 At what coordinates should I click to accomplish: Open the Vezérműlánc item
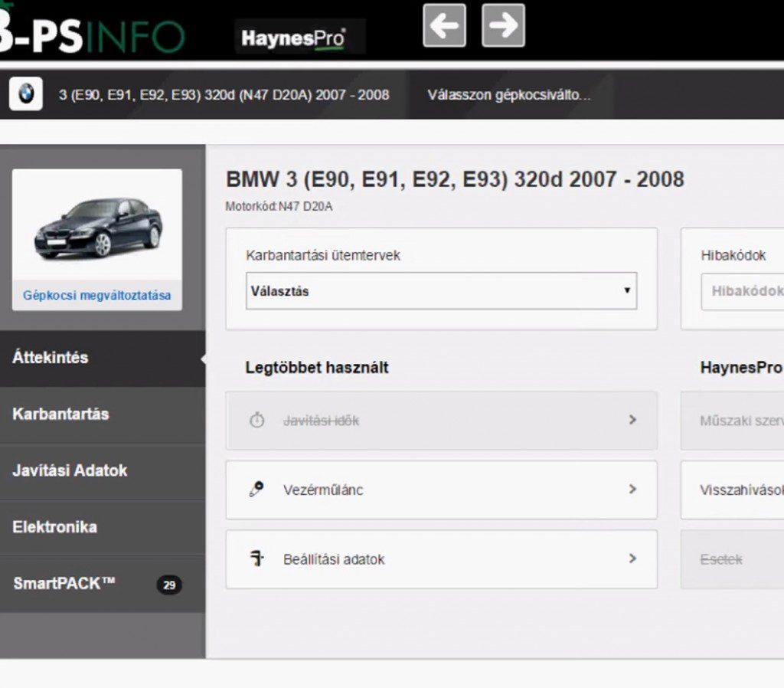click(442, 490)
